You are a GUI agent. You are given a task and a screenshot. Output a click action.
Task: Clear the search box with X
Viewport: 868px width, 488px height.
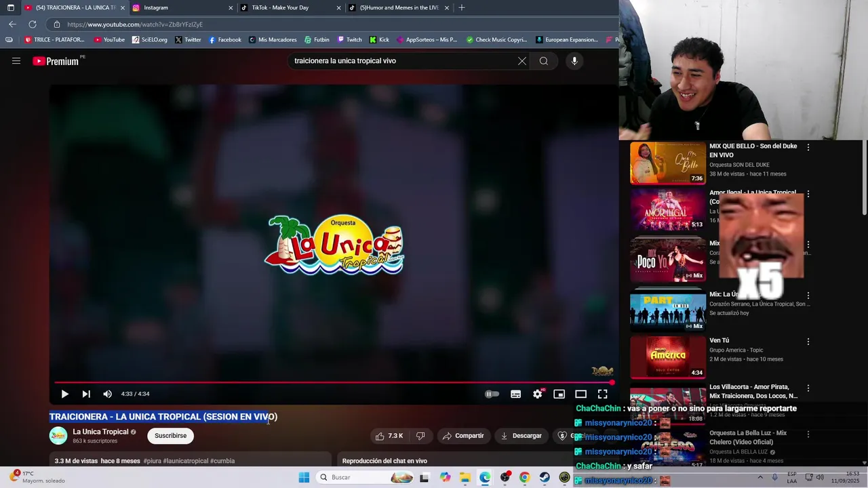coord(522,61)
